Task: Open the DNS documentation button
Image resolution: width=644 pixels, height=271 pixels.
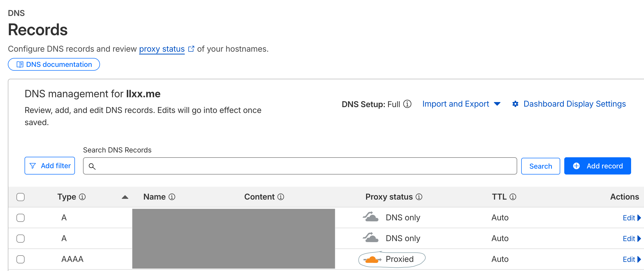Action: click(x=54, y=64)
